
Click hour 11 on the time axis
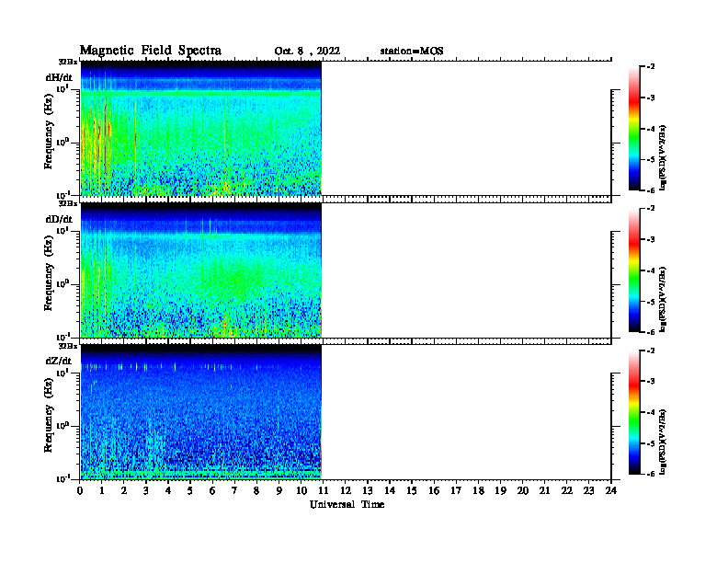pyautogui.click(x=324, y=490)
